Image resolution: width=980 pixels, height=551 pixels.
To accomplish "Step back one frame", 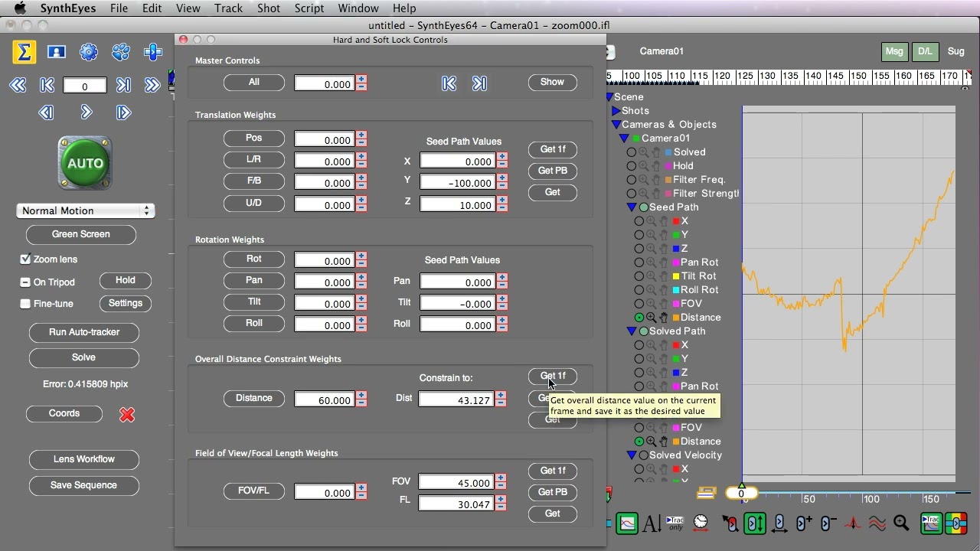I will [x=46, y=112].
